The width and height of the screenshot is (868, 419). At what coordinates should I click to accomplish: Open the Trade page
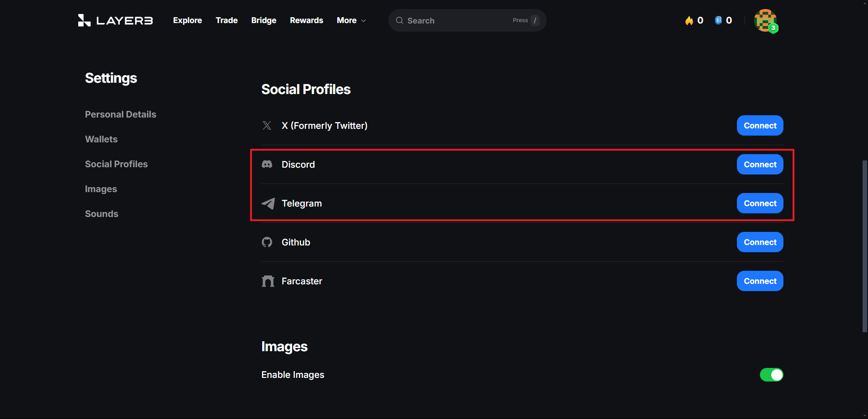click(226, 20)
